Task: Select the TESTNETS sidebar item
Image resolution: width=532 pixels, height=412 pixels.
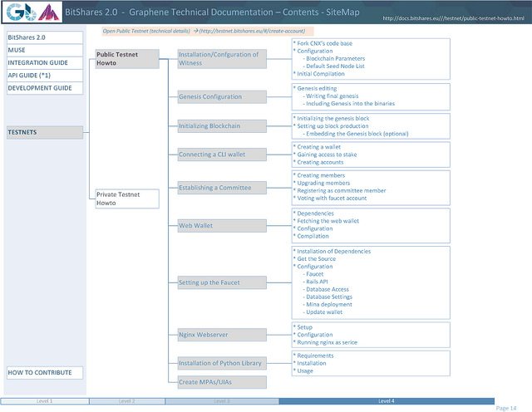Action: [x=44, y=132]
